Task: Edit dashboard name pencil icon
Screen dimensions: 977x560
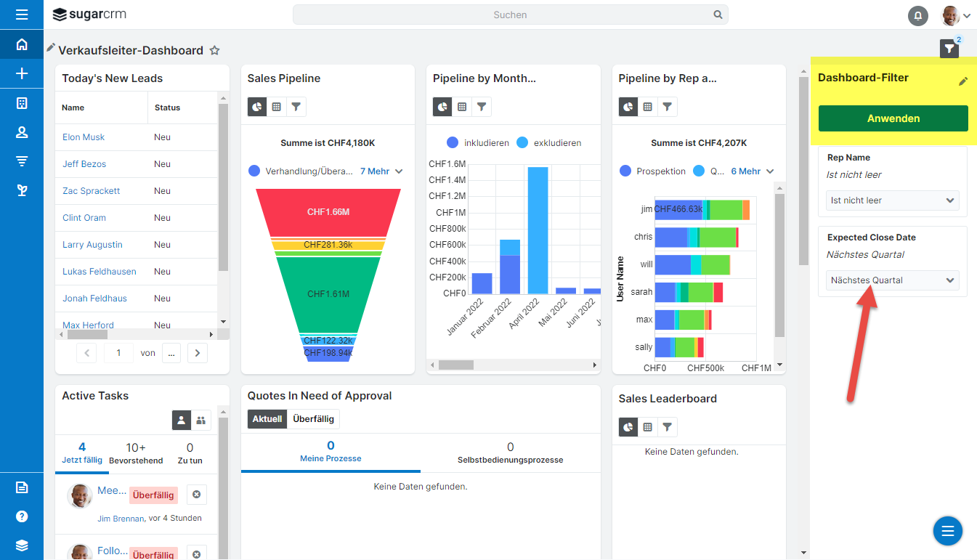Action: pos(51,48)
